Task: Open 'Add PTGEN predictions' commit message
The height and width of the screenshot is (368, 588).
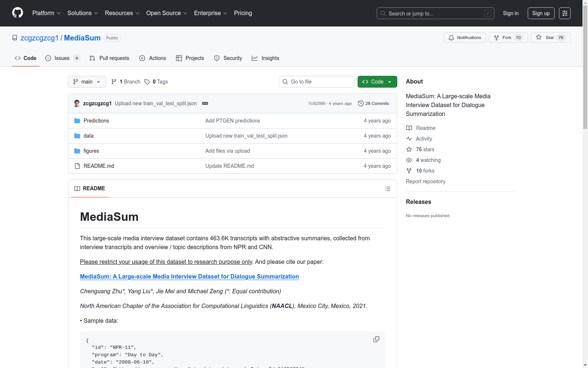Action: [233, 121]
